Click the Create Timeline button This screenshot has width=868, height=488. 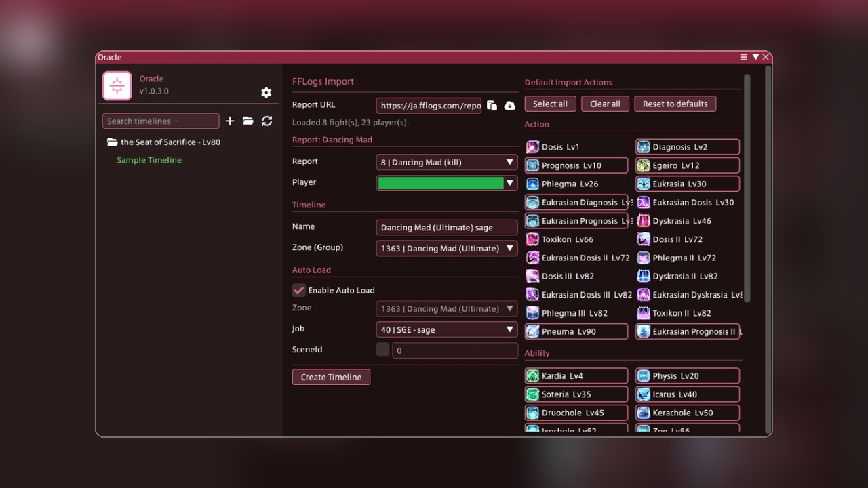click(332, 377)
